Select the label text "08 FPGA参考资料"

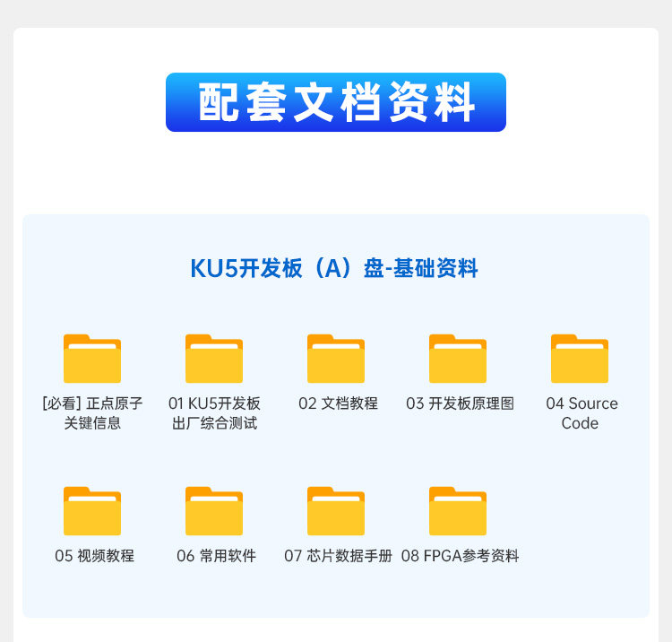(x=460, y=556)
